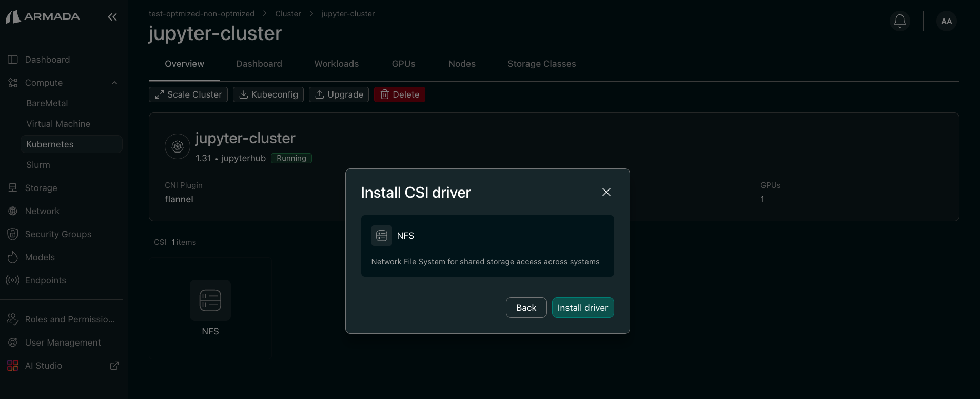Open the Network menu item
980x399 pixels.
pos(42,211)
